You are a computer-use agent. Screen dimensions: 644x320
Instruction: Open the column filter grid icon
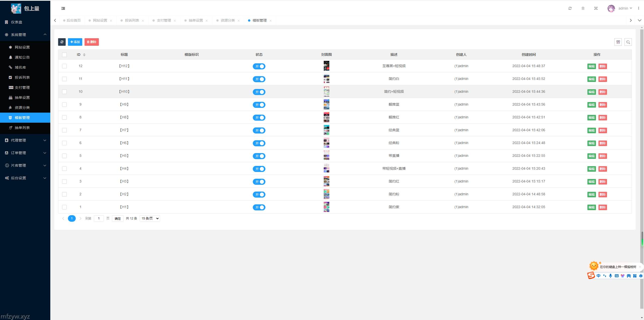click(x=618, y=42)
